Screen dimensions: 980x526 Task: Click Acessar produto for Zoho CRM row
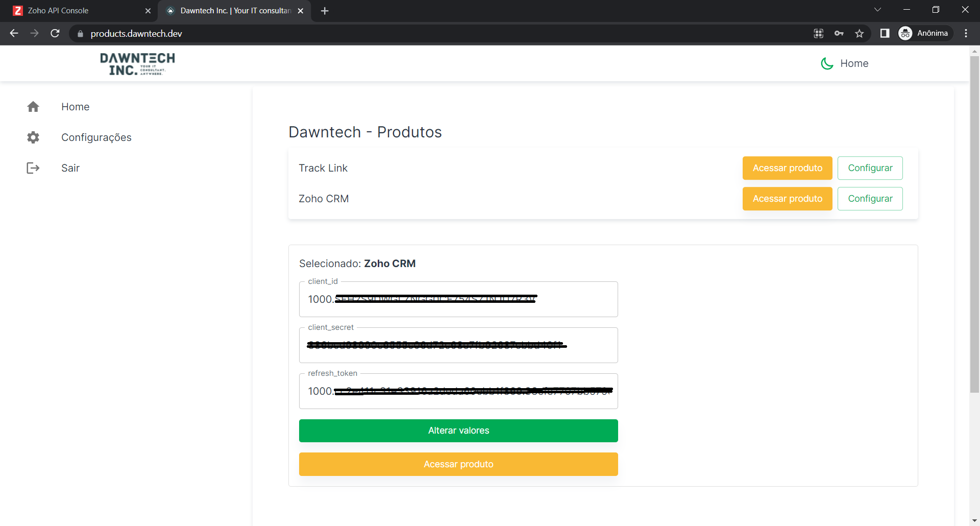tap(787, 199)
